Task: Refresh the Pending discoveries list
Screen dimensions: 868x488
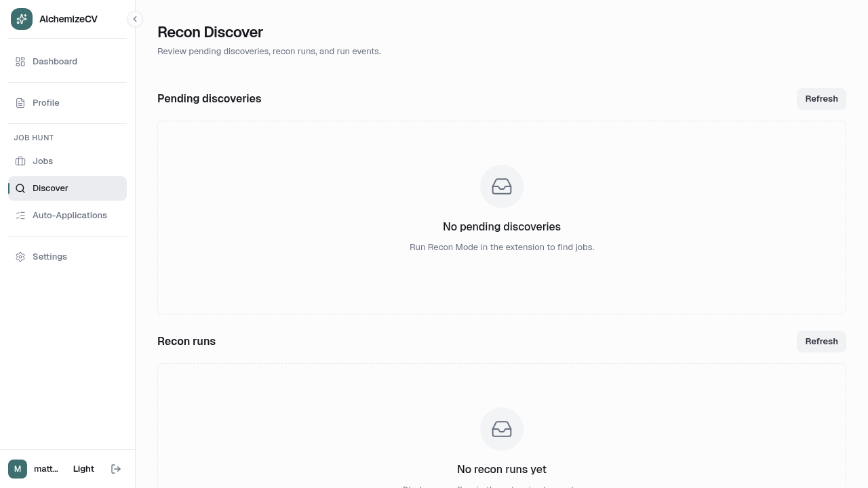Action: click(821, 99)
